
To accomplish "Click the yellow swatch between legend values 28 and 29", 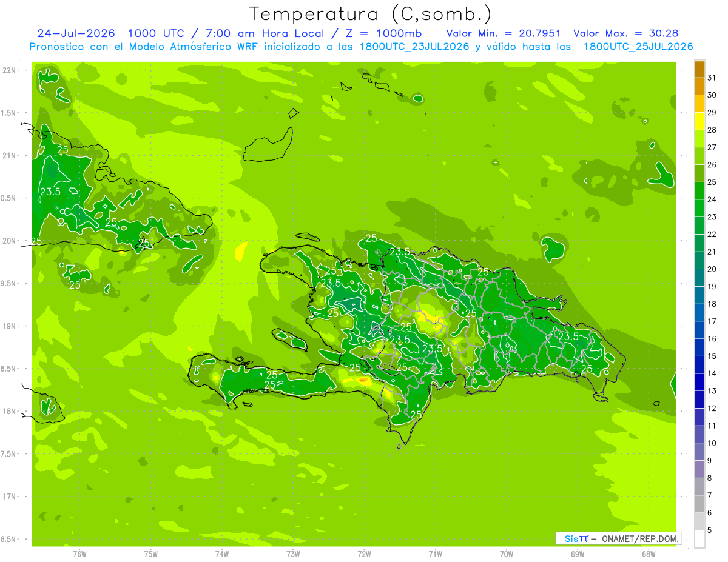I will click(x=700, y=121).
